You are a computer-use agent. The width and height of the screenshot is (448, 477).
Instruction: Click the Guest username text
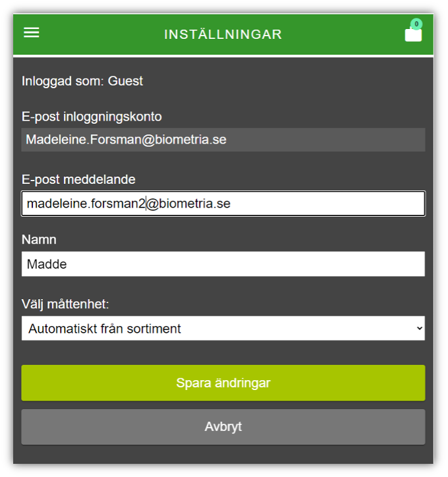coord(125,81)
